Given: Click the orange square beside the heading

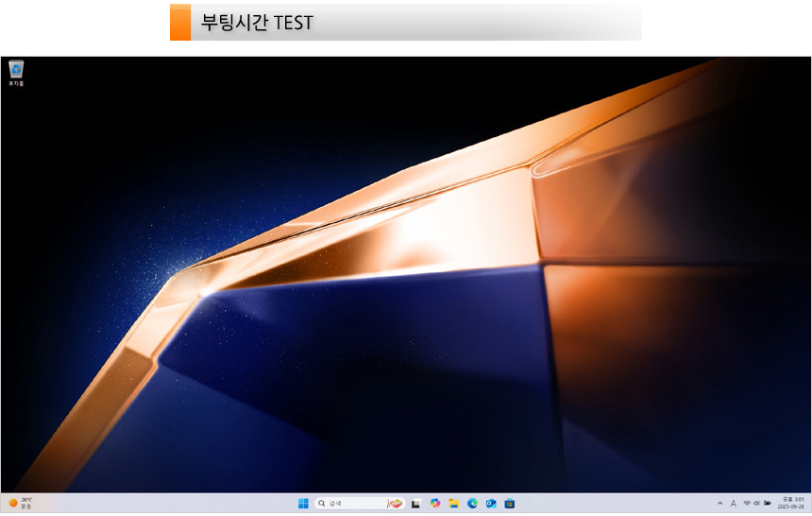Looking at the screenshot, I should [x=179, y=23].
